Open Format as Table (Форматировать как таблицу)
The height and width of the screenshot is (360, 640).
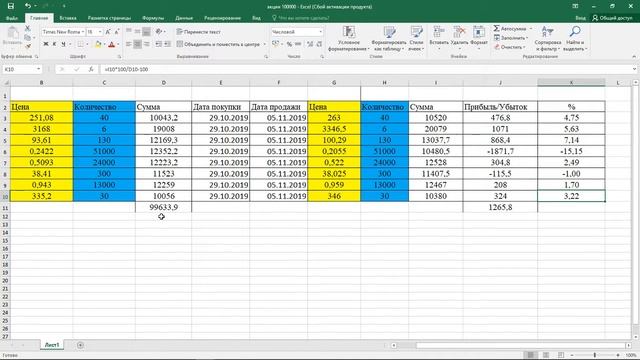tap(389, 38)
